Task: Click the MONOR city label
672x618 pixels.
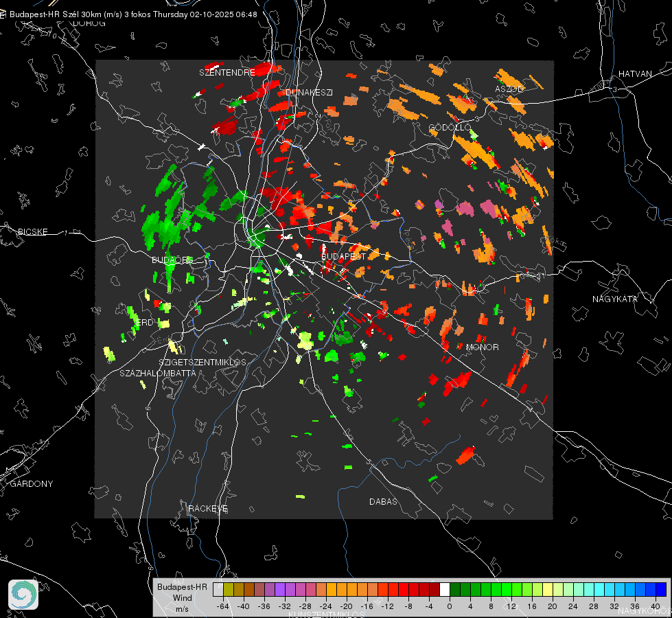Action: 482,347
